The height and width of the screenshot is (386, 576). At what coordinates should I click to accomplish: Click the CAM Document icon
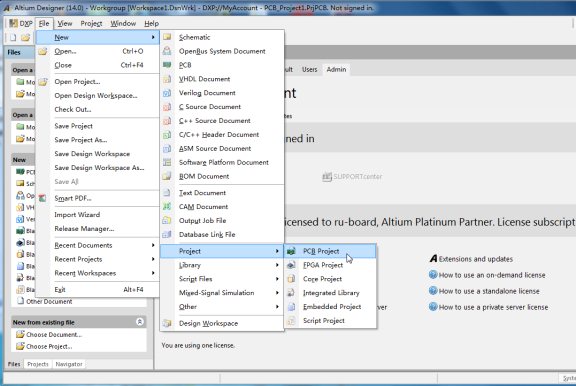(x=167, y=206)
